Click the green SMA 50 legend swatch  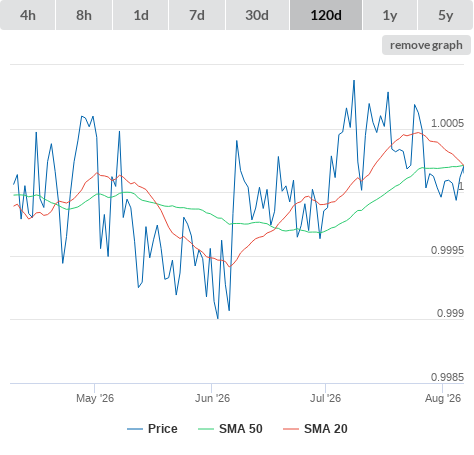click(x=206, y=429)
